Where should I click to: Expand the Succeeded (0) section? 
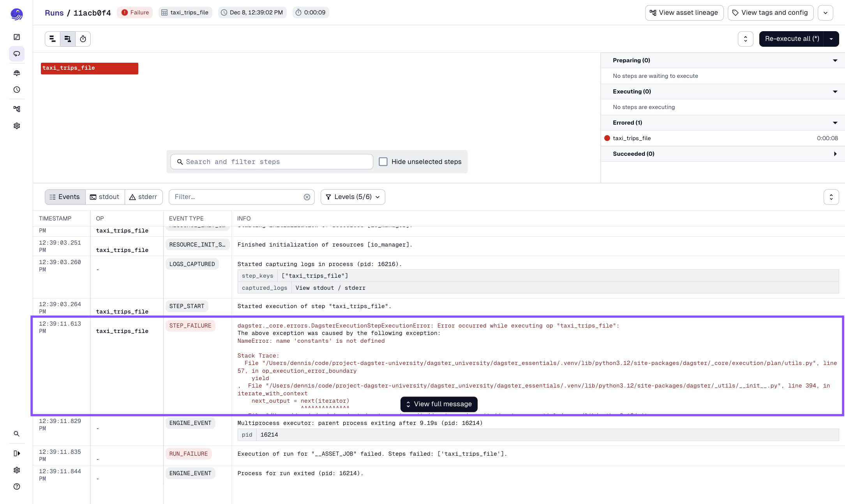coord(835,153)
